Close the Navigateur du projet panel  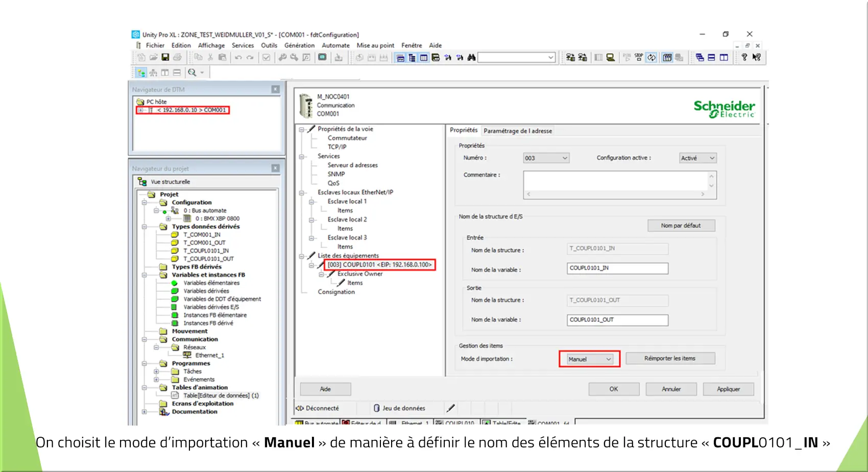pos(275,168)
